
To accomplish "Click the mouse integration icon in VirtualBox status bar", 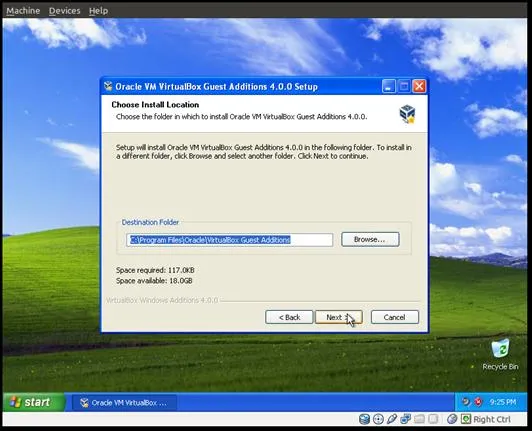I will [x=452, y=419].
